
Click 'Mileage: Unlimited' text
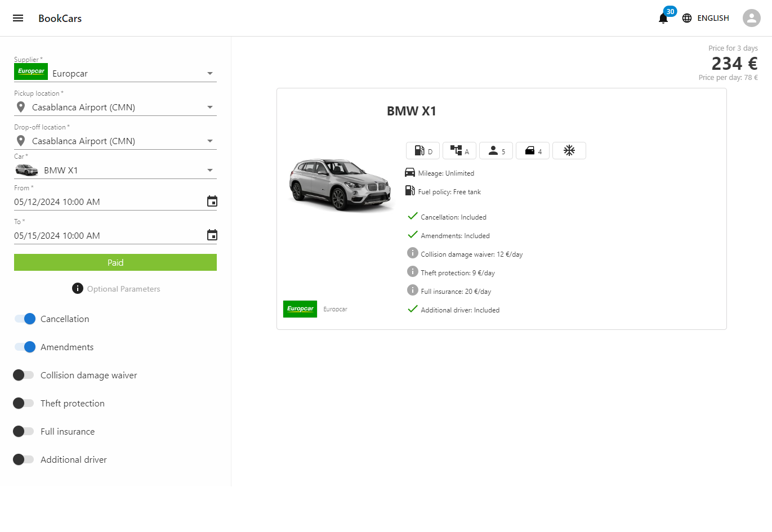(446, 173)
